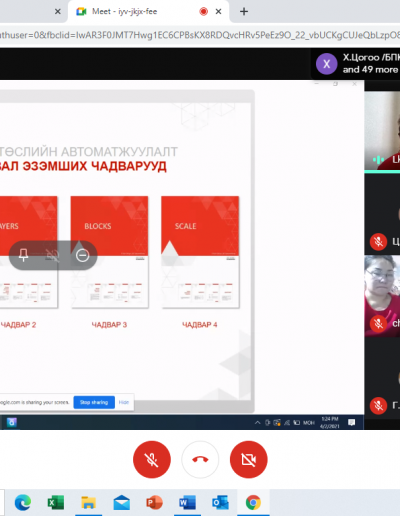This screenshot has height=516, width=400.
Task: Click the browser address bar URL
Action: 200,35
